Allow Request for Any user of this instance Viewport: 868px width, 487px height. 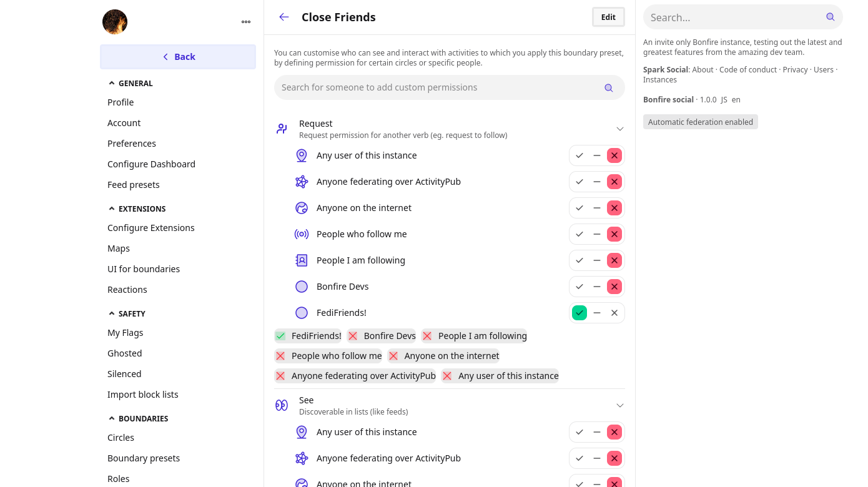[x=579, y=155]
